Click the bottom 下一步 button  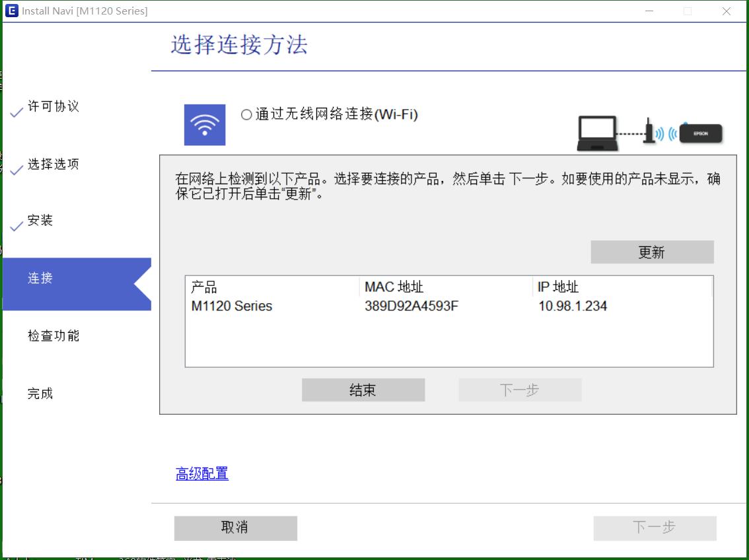pyautogui.click(x=655, y=528)
